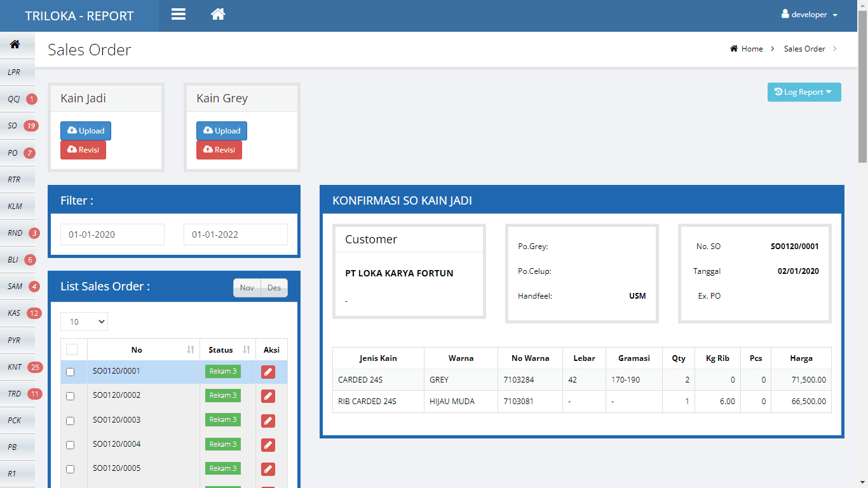Tick the checkbox for SO0120/0002
This screenshot has width=868, height=488.
pos(71,396)
